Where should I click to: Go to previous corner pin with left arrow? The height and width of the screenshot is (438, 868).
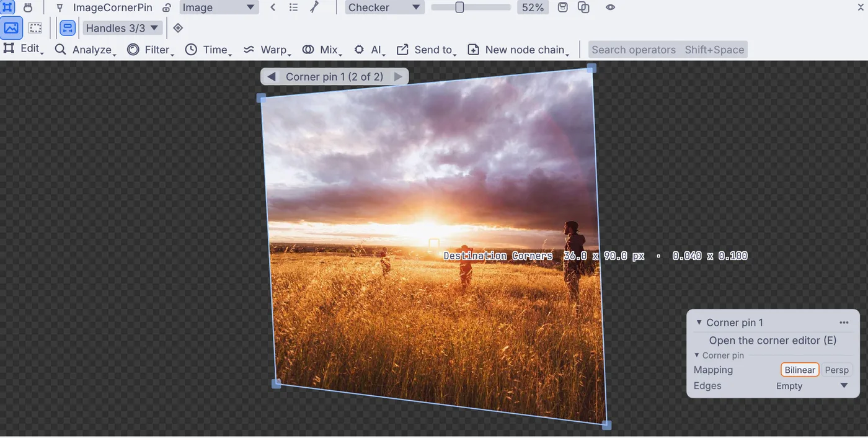[271, 77]
